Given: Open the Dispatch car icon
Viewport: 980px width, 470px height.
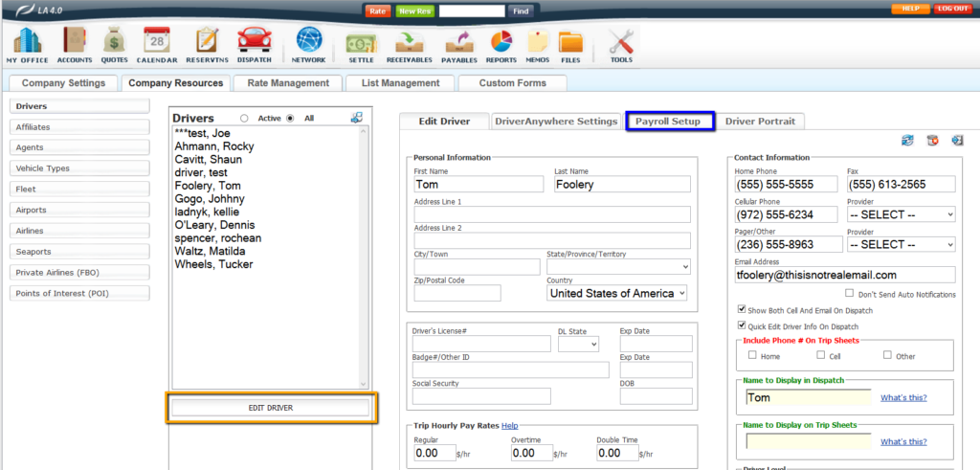Looking at the screenshot, I should coord(254,44).
